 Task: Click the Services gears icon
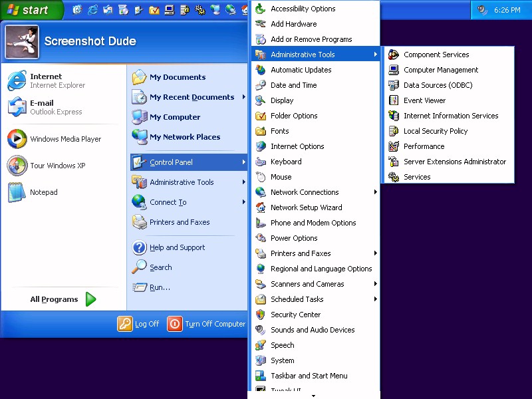pyautogui.click(x=394, y=177)
